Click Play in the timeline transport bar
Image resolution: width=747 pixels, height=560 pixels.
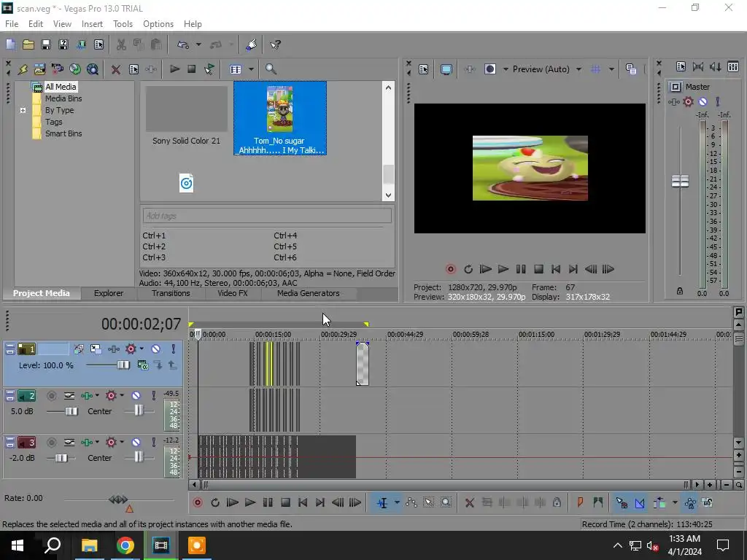click(x=249, y=503)
